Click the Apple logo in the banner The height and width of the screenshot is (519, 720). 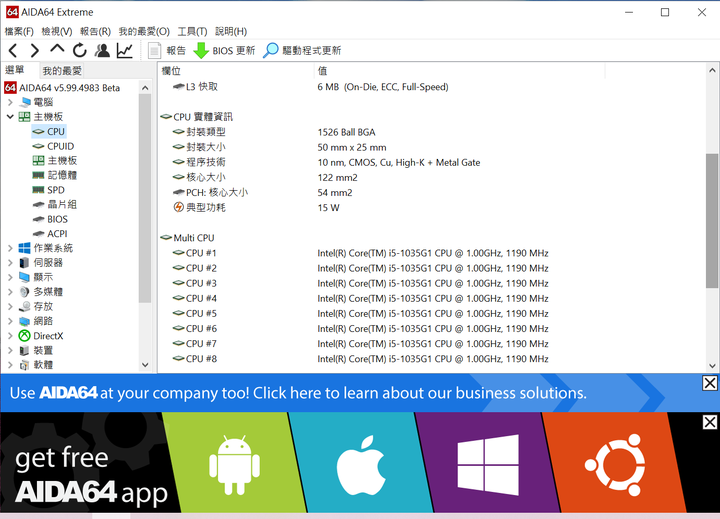pos(361,465)
